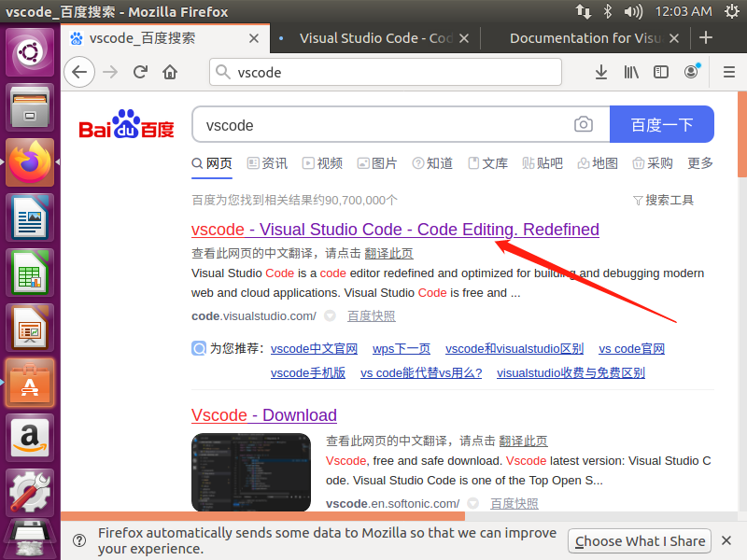Screen dimensions: 747x560
Task: Reload the current page
Action: click(140, 73)
